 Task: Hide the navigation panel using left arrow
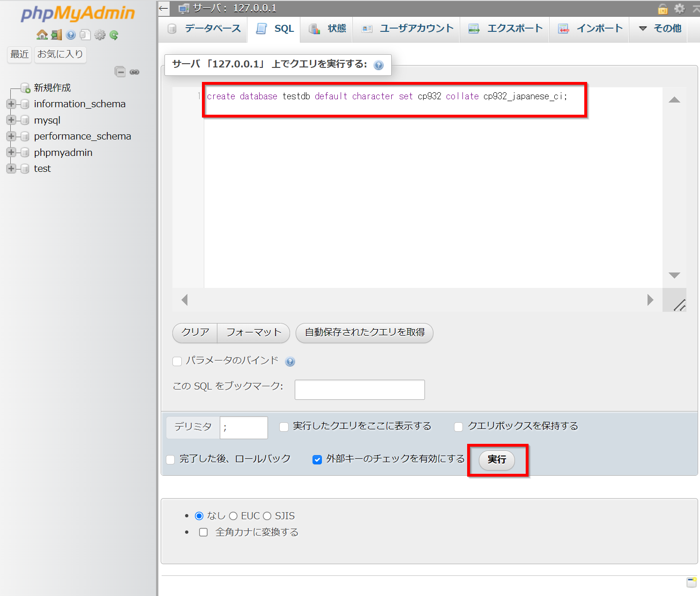pyautogui.click(x=163, y=8)
